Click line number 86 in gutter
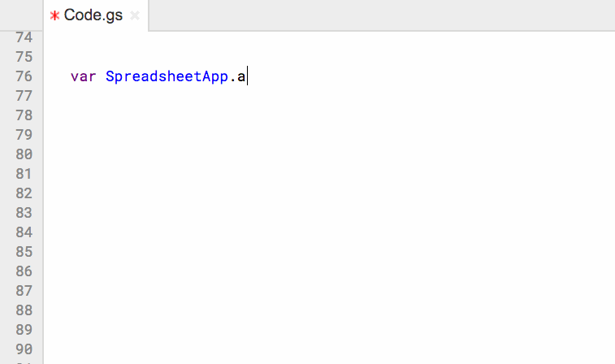Viewport: 615px width, 364px height. (24, 271)
